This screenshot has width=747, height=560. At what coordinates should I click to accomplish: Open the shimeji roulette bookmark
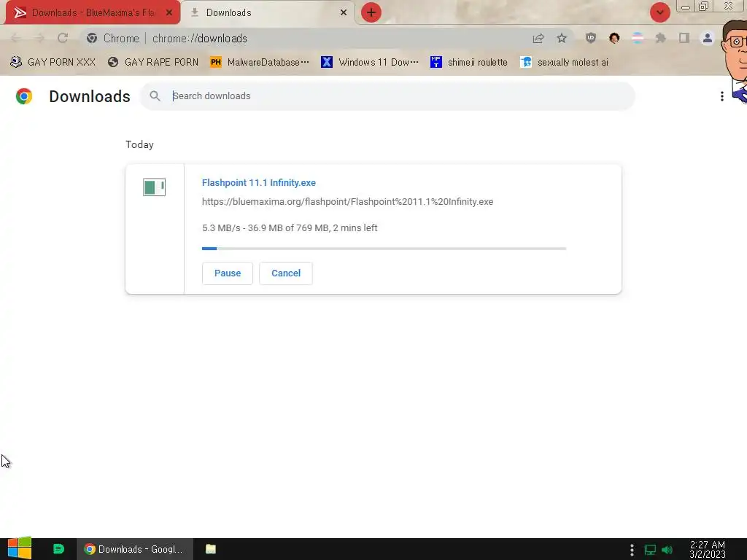[x=469, y=62]
